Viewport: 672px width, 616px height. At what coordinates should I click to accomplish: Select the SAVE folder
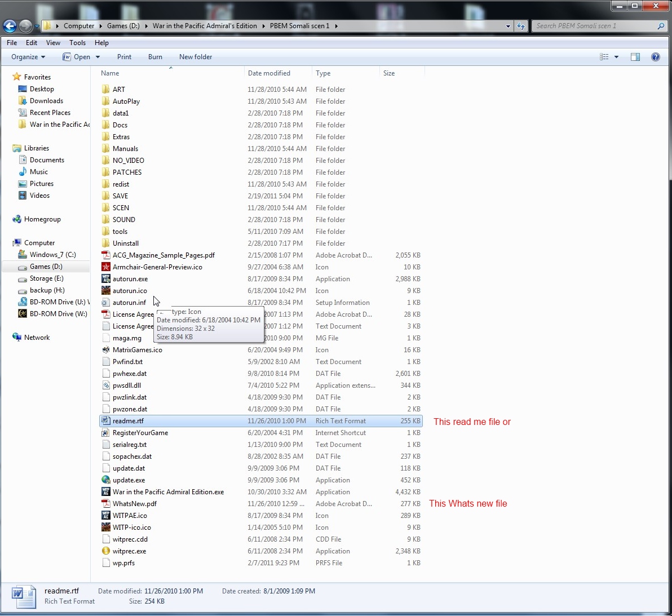(x=121, y=196)
